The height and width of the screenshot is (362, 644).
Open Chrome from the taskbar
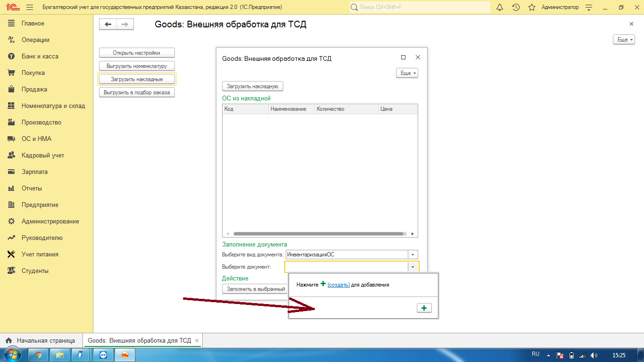pos(38,355)
